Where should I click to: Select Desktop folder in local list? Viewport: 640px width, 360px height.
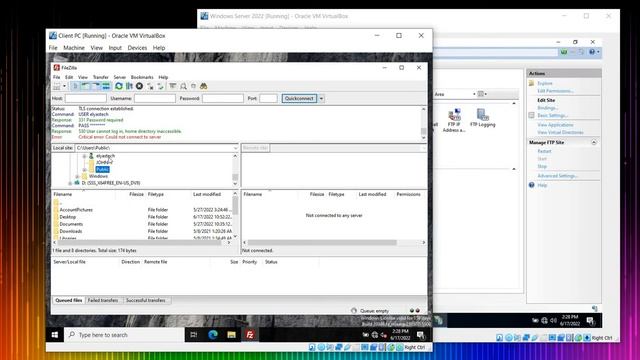coord(67,217)
